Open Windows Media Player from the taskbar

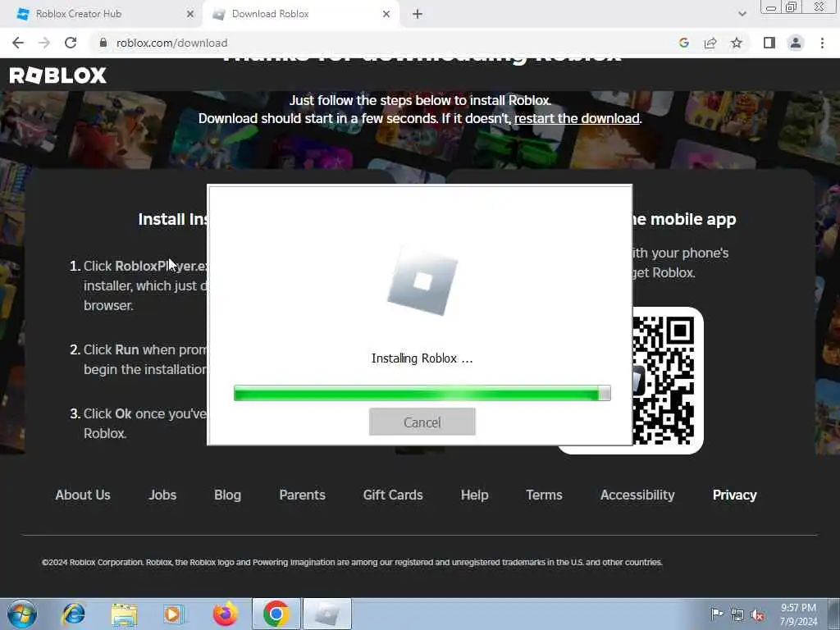click(x=174, y=614)
